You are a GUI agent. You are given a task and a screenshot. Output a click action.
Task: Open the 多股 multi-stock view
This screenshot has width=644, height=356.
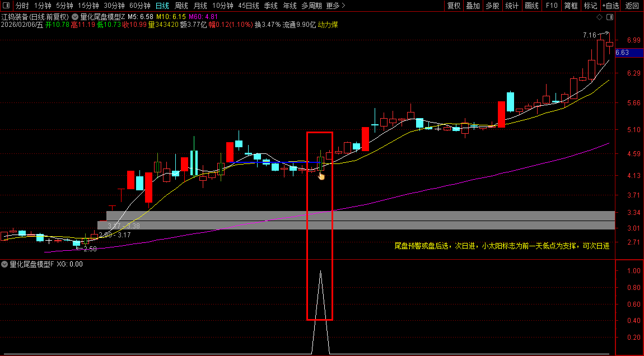click(x=492, y=6)
